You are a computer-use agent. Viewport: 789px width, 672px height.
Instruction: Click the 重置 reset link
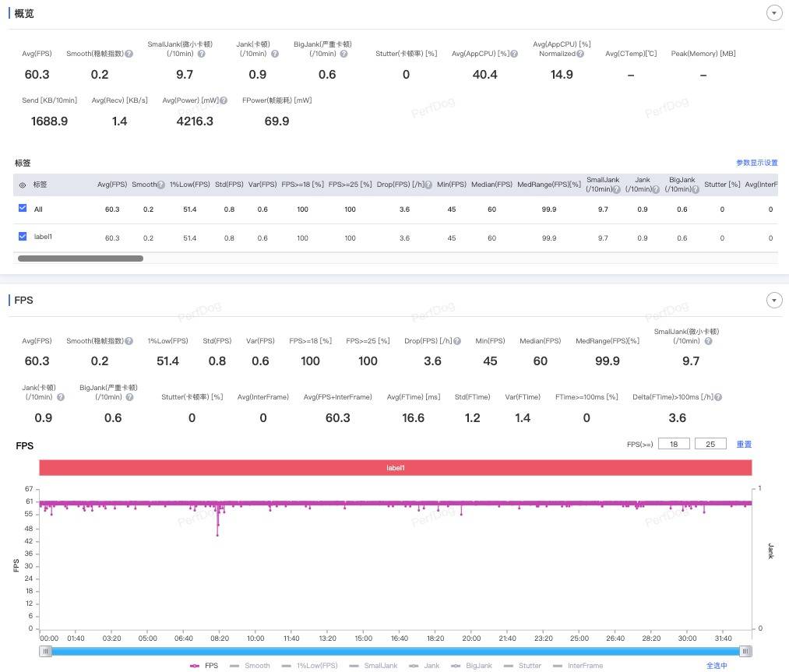pyautogui.click(x=744, y=445)
